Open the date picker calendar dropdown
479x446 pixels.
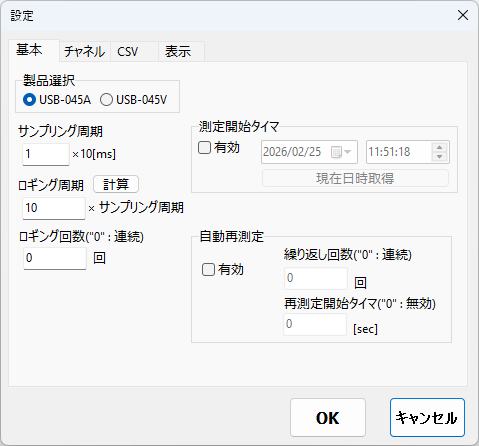point(347,152)
